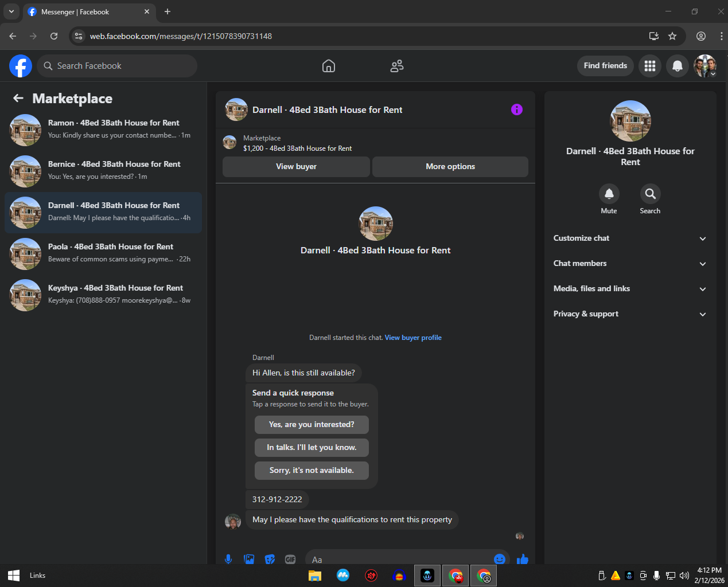The width and height of the screenshot is (728, 587).
Task: Choose a sticker icon in composer
Action: [270, 559]
